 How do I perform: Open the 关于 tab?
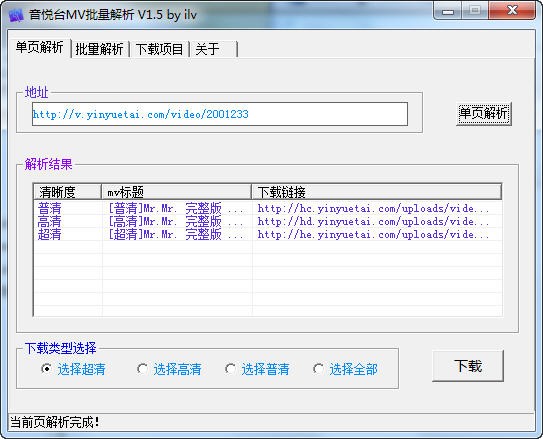[213, 49]
